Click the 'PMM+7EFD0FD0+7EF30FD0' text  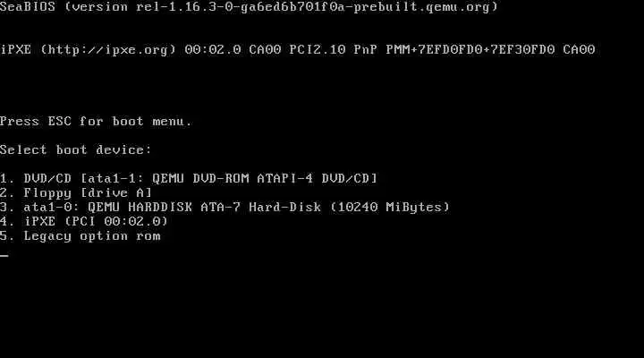(x=470, y=50)
